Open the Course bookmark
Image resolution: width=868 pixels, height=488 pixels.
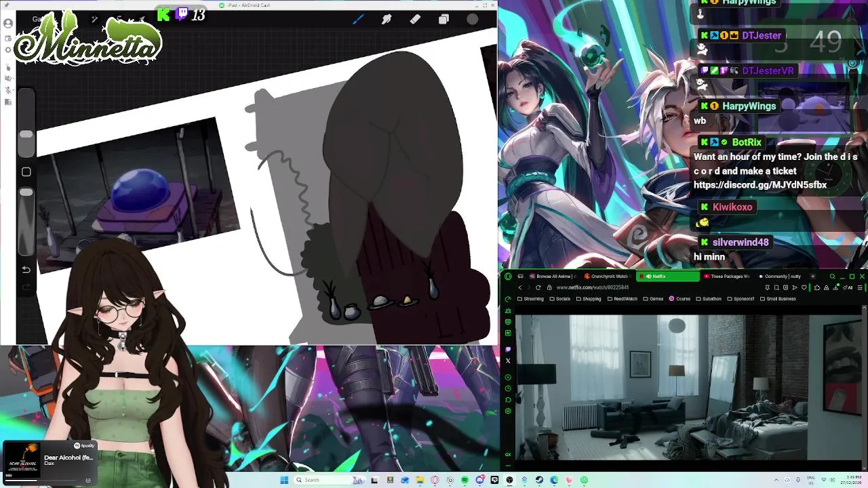679,299
